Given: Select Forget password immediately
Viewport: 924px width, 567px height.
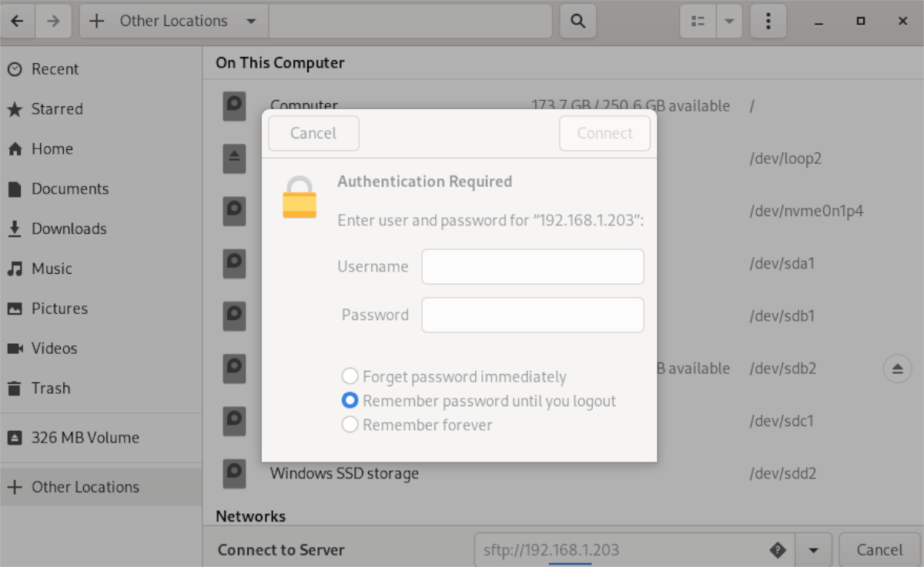Looking at the screenshot, I should pyautogui.click(x=350, y=376).
